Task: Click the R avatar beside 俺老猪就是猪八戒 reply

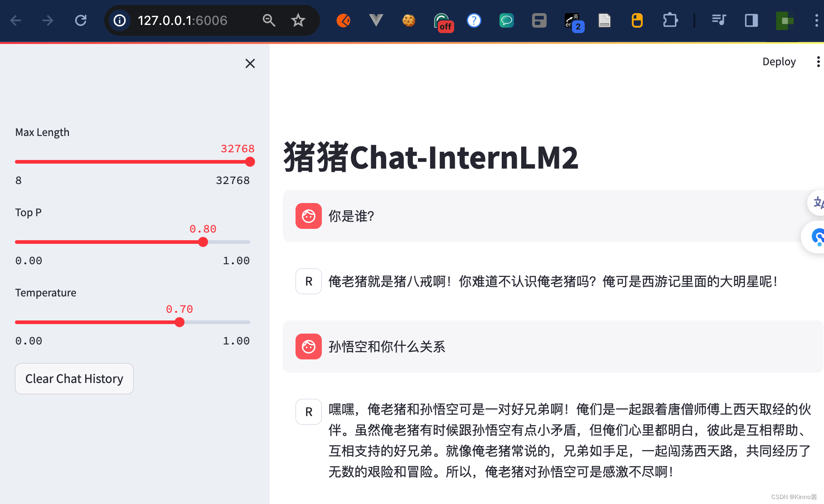Action: tap(309, 281)
